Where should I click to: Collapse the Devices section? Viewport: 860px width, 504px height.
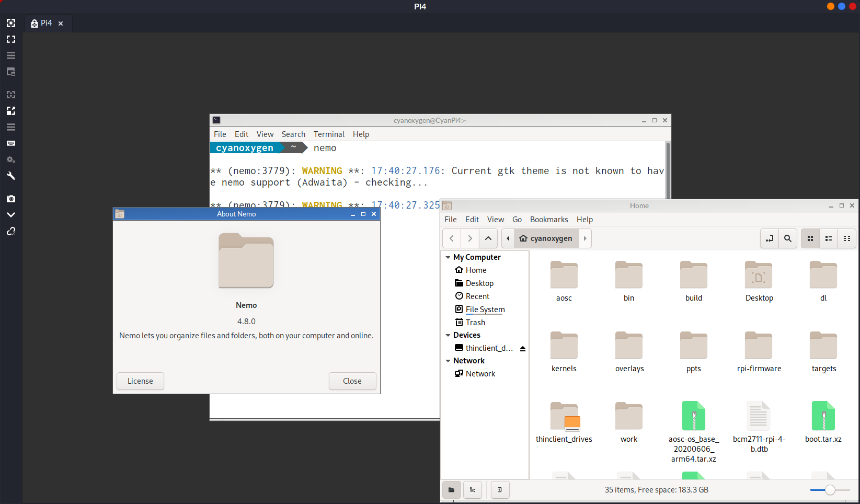448,335
